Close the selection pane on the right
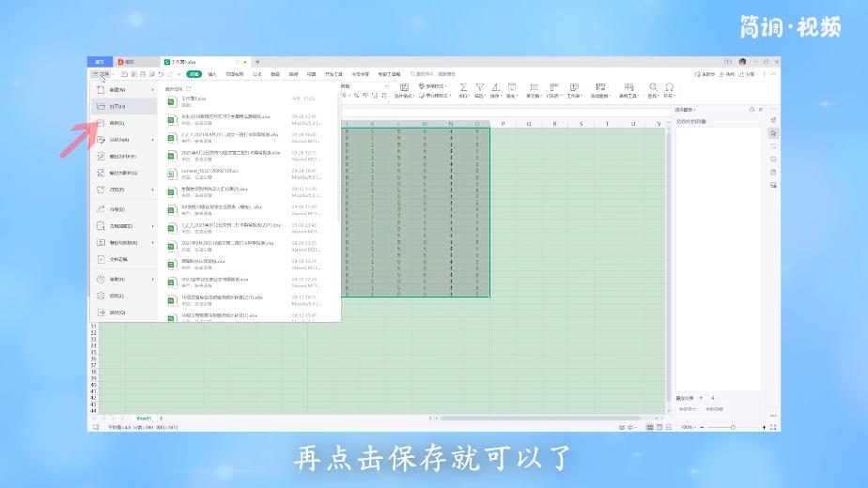 click(x=761, y=109)
